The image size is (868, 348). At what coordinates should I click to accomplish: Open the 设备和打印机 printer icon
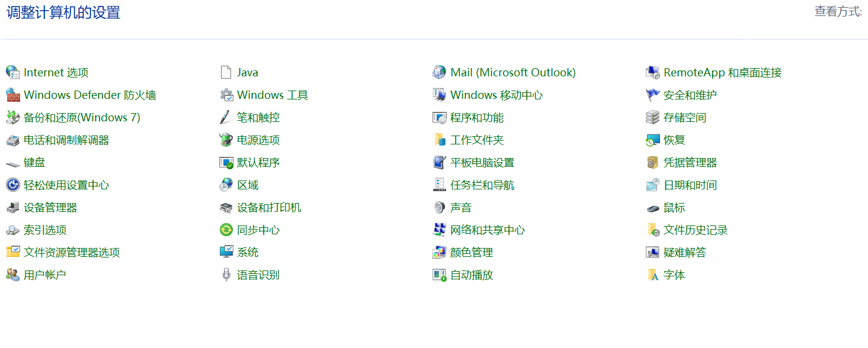226,207
